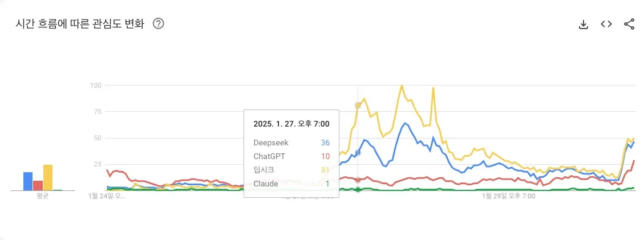Open the embed code icon
The image size is (644, 240).
pos(606,24)
